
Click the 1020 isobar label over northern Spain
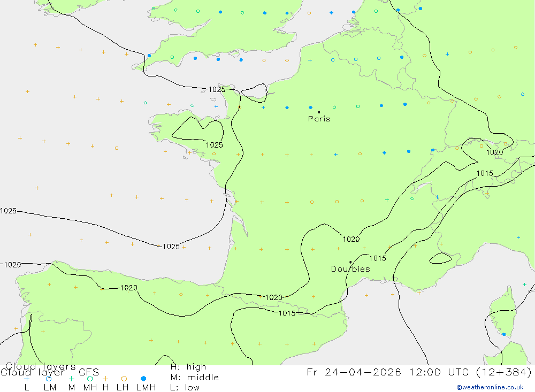[129, 288]
